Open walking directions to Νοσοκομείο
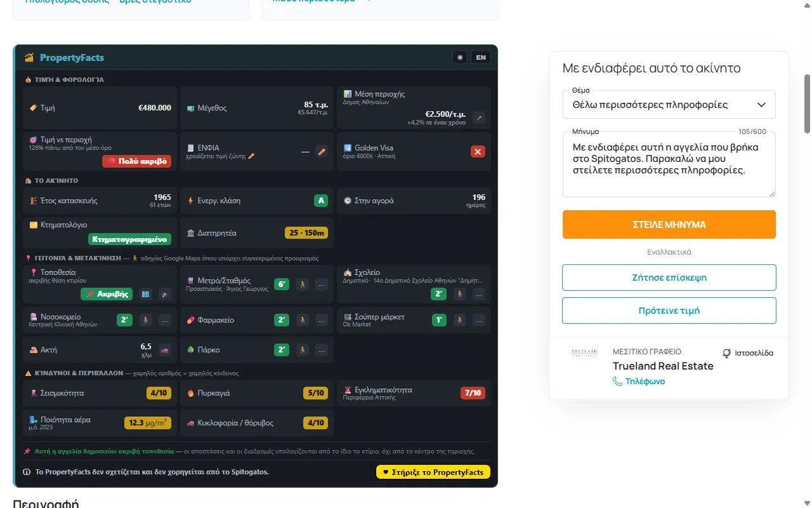812x508 pixels. click(x=146, y=320)
